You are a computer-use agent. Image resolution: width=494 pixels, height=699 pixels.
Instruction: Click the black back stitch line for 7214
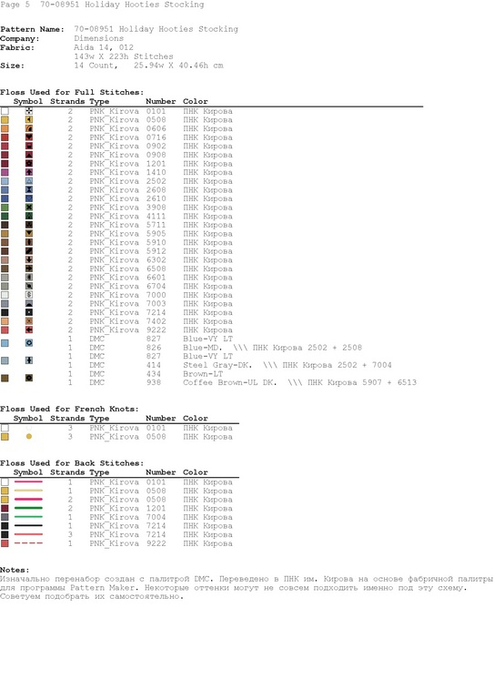pos(29,526)
